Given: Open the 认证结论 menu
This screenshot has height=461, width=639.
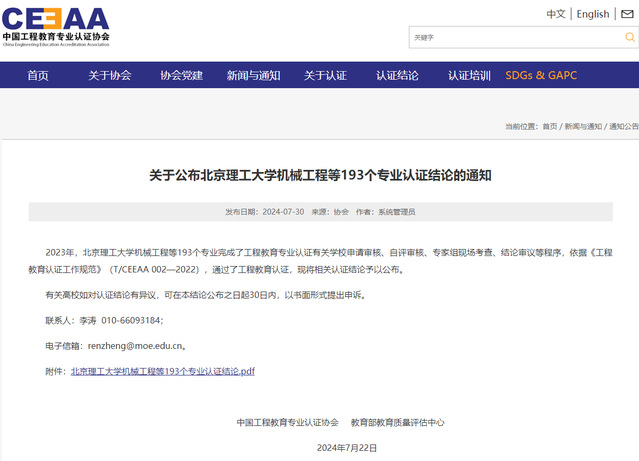Looking at the screenshot, I should tap(397, 75).
